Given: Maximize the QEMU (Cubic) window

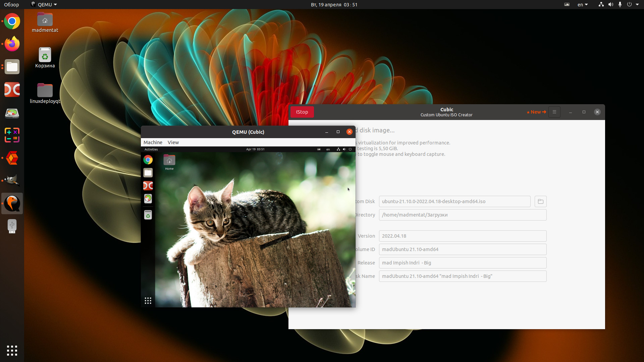Looking at the screenshot, I should point(338,132).
